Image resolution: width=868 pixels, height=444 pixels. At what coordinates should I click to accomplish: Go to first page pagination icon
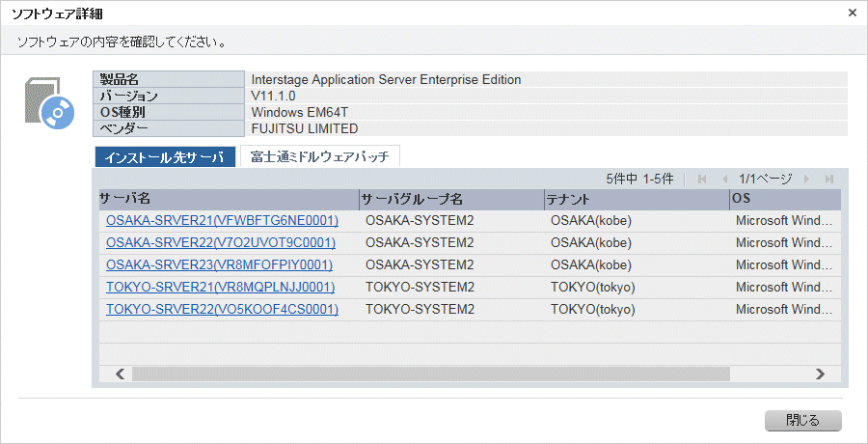pos(702,179)
